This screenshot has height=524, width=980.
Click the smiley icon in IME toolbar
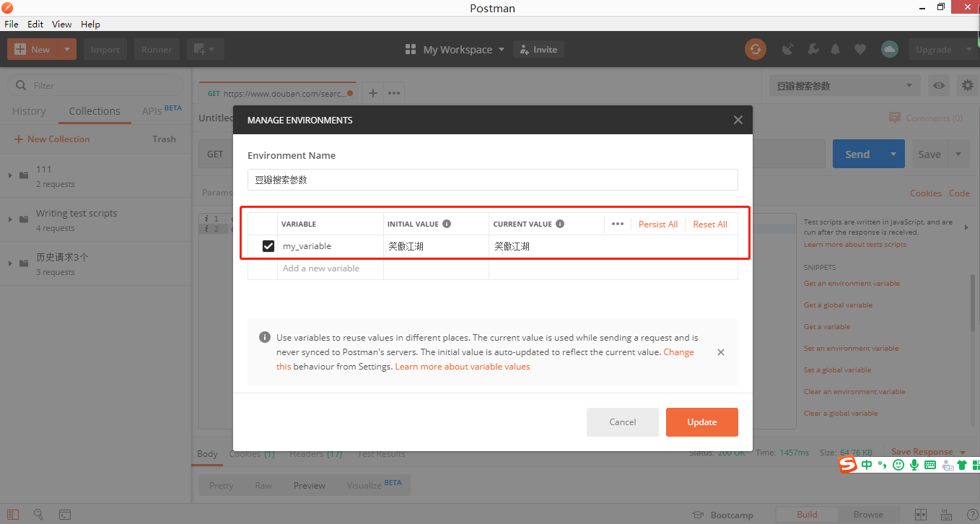[898, 465]
